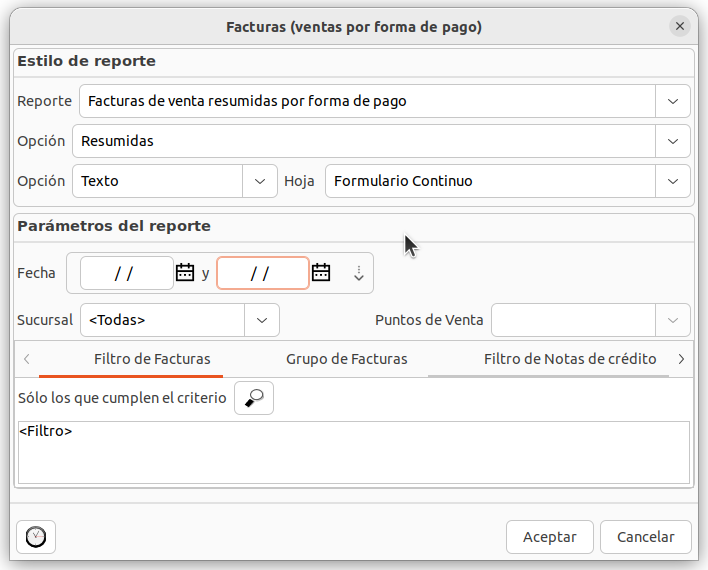Expand the Reporte dropdown list

673,101
